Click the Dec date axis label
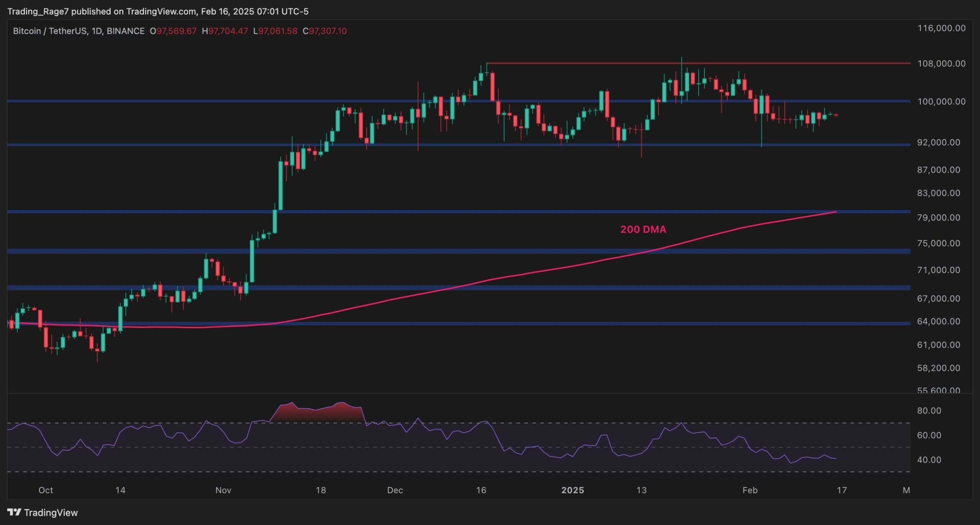This screenshot has height=525, width=980. (395, 490)
